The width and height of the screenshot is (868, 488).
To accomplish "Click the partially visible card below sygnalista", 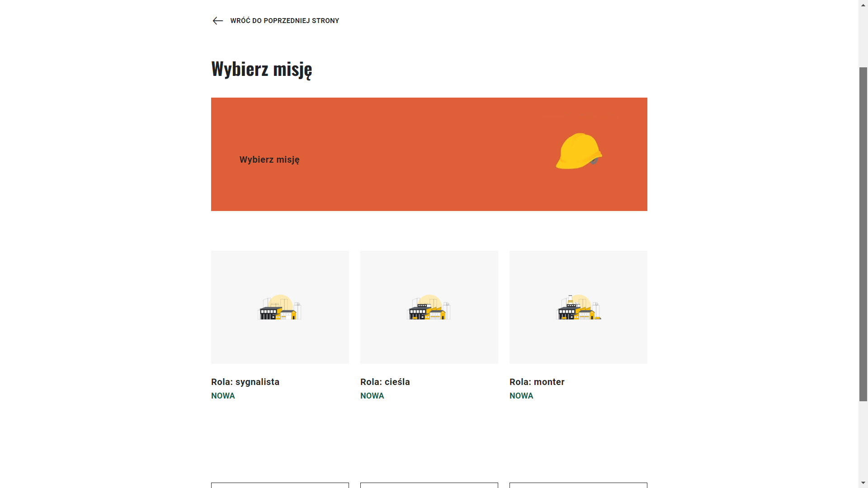I will pyautogui.click(x=280, y=485).
